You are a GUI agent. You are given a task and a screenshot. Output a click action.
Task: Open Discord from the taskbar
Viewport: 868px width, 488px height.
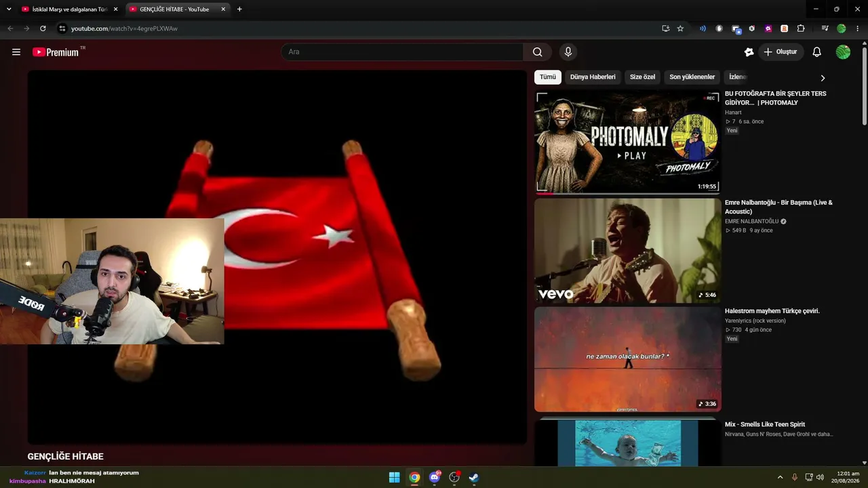coord(435,477)
